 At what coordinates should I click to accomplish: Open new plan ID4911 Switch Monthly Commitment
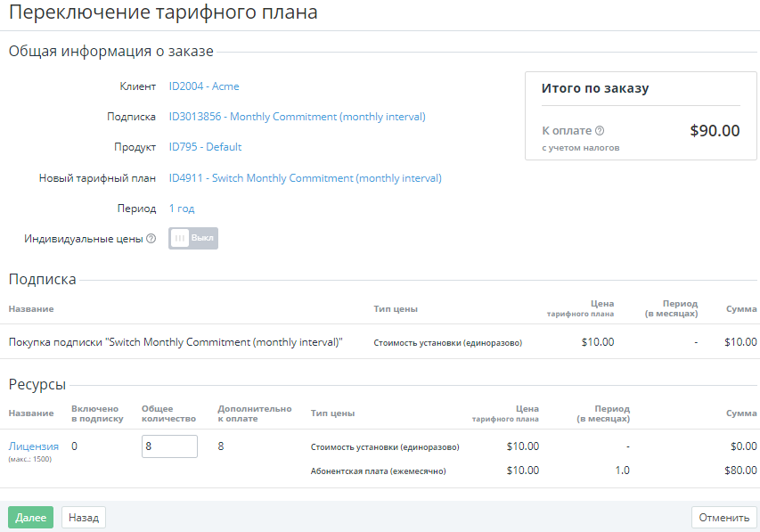click(x=305, y=178)
